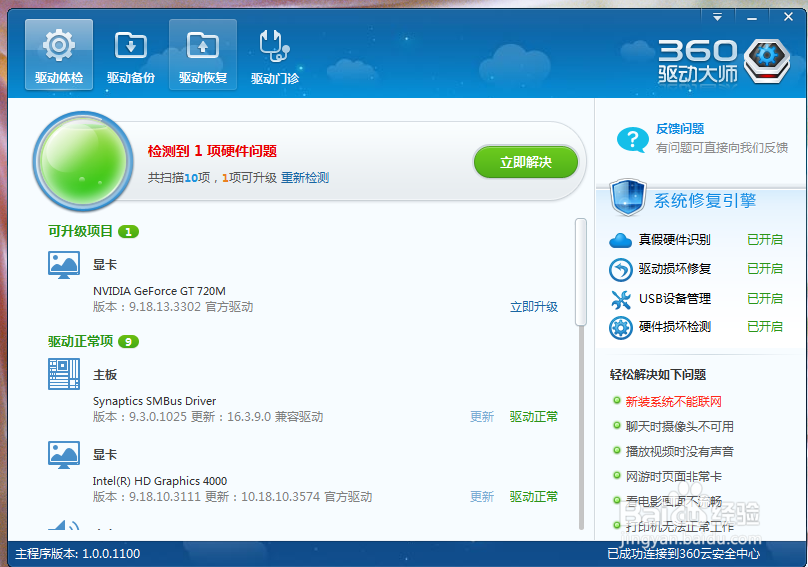This screenshot has height=567, width=808.
Task: Toggle 已开启 for 驱动损坏修复
Action: coord(765,269)
